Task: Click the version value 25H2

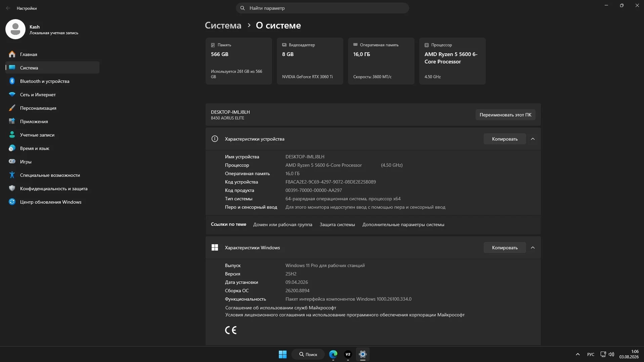Action: pyautogui.click(x=291, y=274)
